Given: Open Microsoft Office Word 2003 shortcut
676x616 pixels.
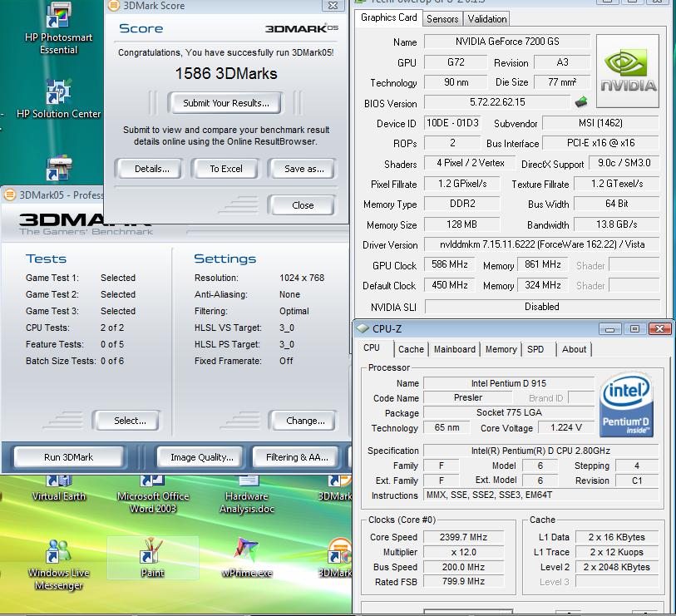Looking at the screenshot, I should point(153,495).
